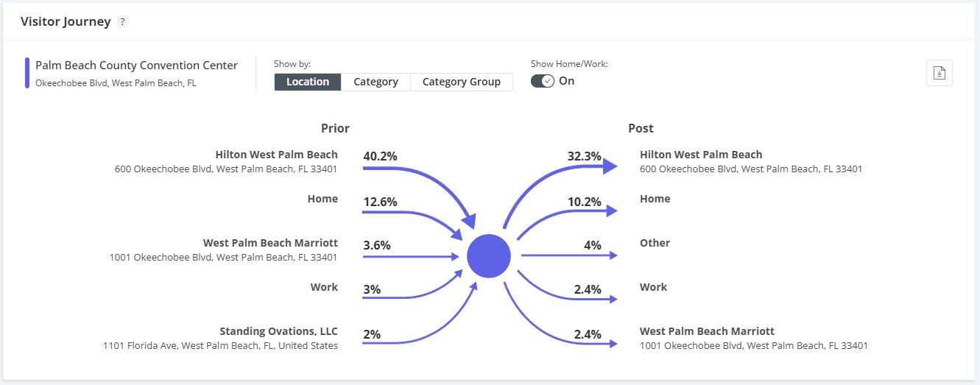The width and height of the screenshot is (980, 385).
Task: Click Standing Ovations, LLC location
Action: (x=278, y=331)
